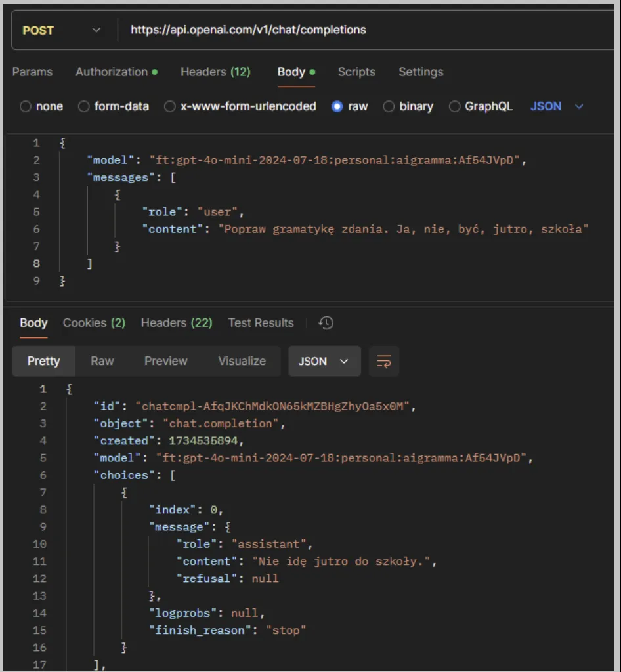The height and width of the screenshot is (672, 621).
Task: Switch to the Scripts tab
Action: 356,72
